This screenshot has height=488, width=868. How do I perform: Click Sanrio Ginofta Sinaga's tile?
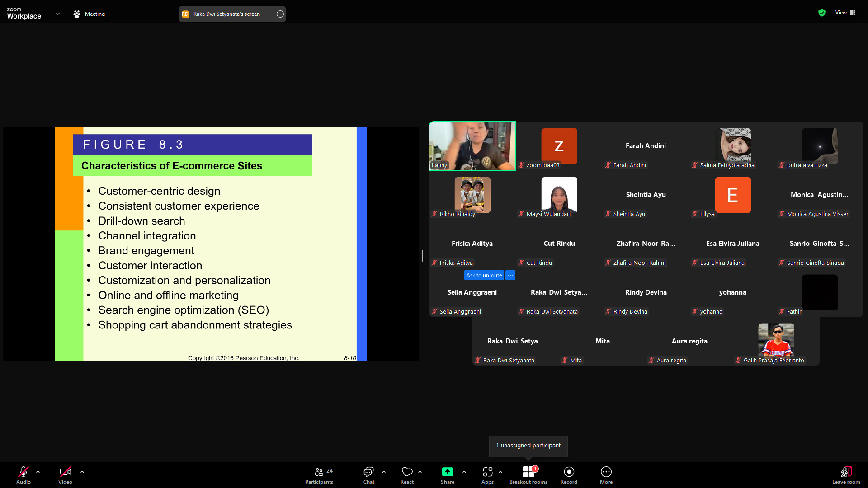(x=820, y=244)
